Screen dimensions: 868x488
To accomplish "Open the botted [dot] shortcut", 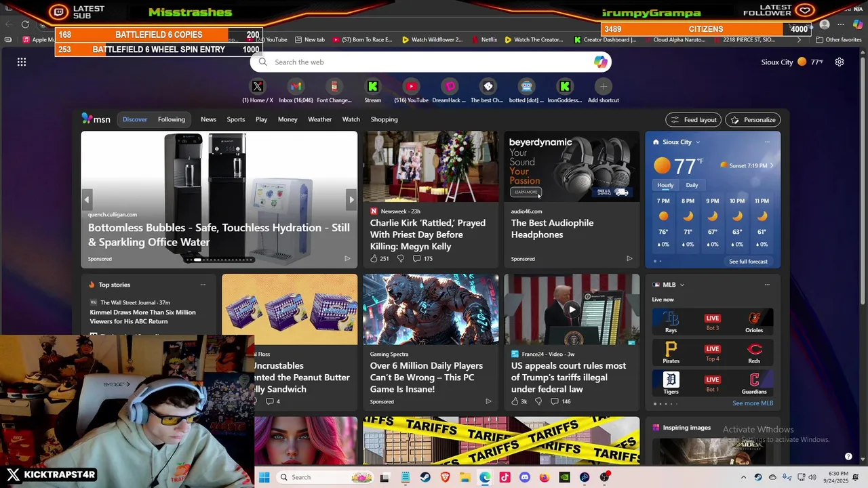I will (x=526, y=90).
